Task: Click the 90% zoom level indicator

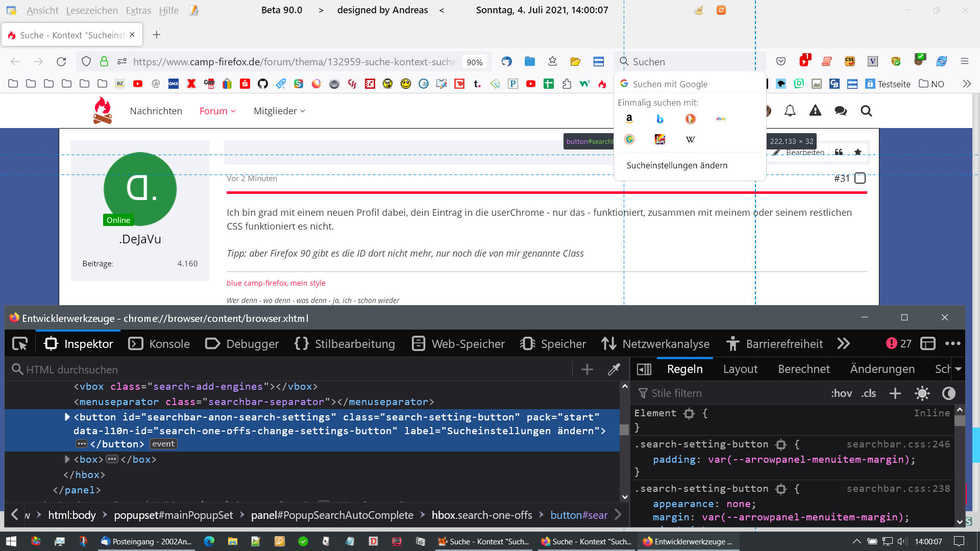Action: coord(474,62)
